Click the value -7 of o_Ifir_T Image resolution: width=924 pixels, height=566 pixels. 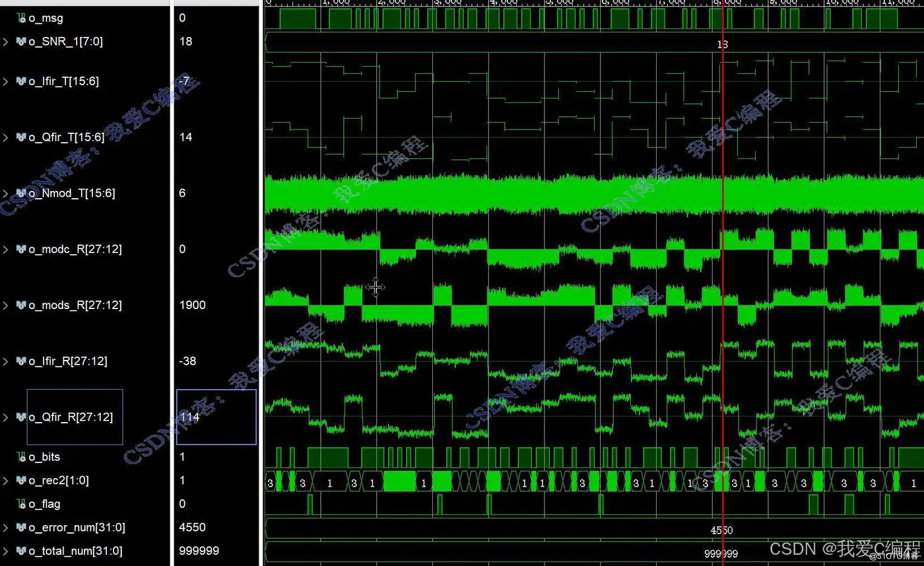pos(185,81)
